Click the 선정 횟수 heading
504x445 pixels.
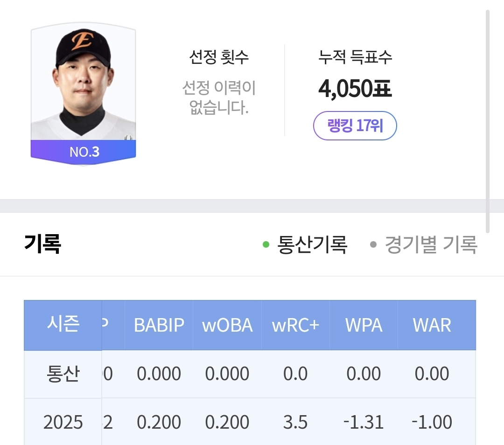click(219, 57)
